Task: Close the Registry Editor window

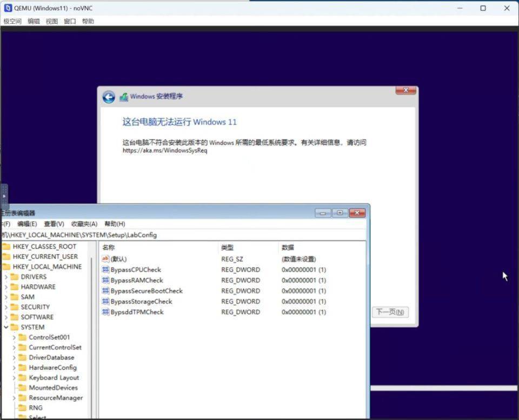Action: pos(357,213)
